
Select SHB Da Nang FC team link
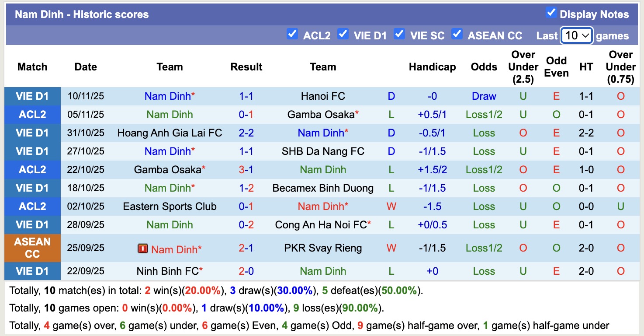coord(323,151)
